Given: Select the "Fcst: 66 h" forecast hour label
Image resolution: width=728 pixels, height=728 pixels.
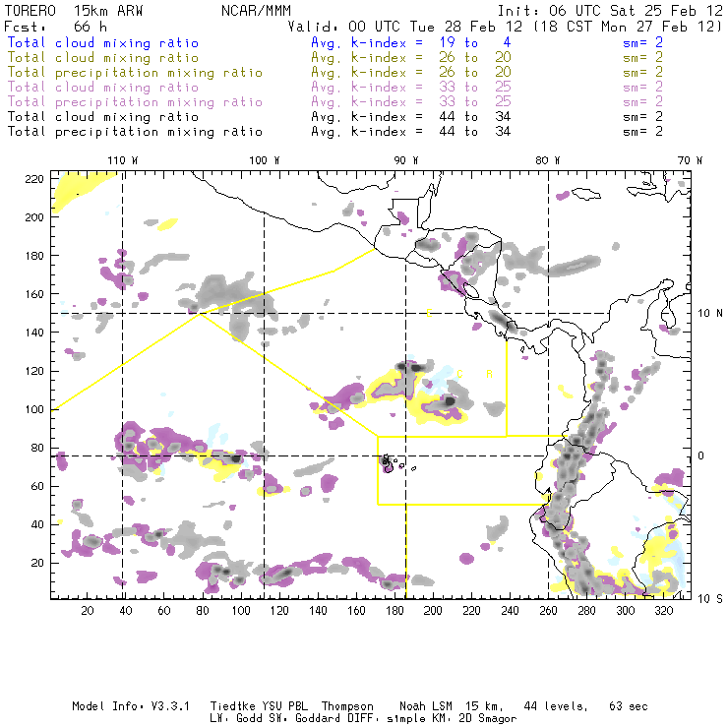Looking at the screenshot, I should point(55,27).
